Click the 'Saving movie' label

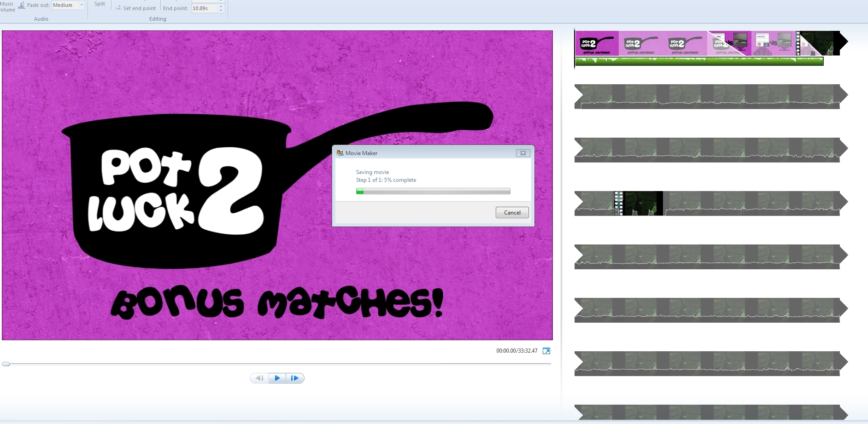click(x=372, y=172)
